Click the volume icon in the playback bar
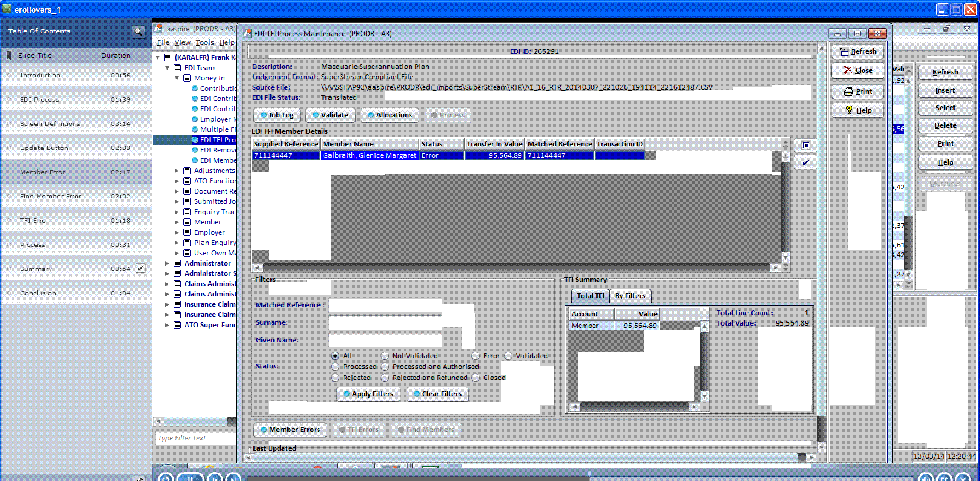 (x=926, y=477)
